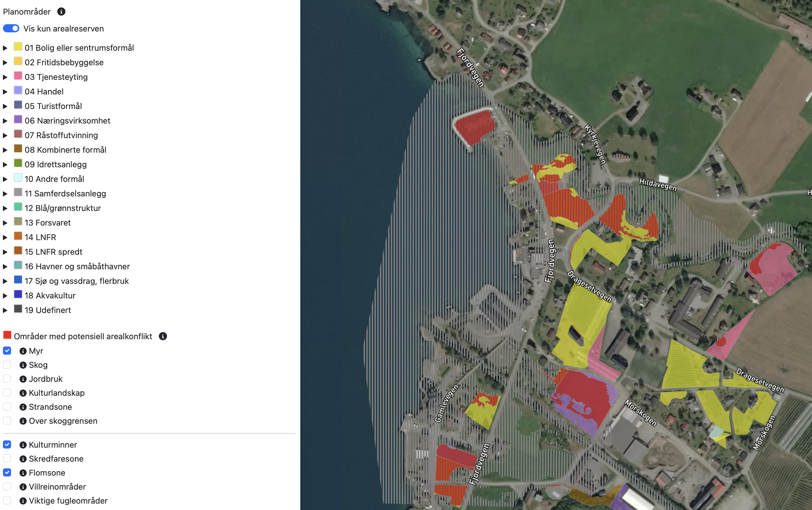Click Skredfaresone info icon

tap(23, 459)
